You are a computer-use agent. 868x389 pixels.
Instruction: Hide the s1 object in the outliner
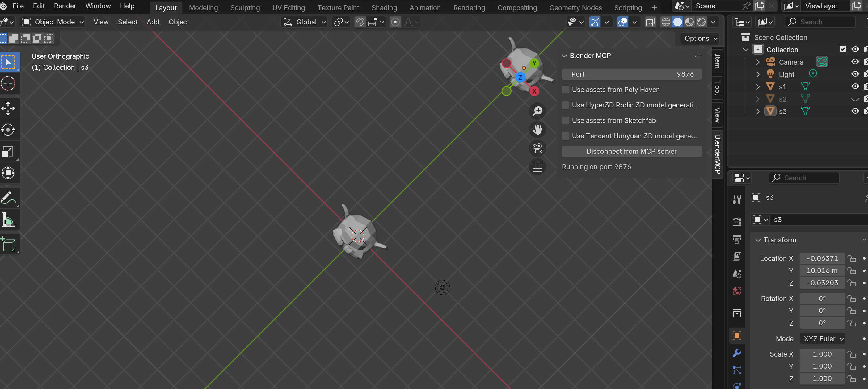pyautogui.click(x=855, y=86)
